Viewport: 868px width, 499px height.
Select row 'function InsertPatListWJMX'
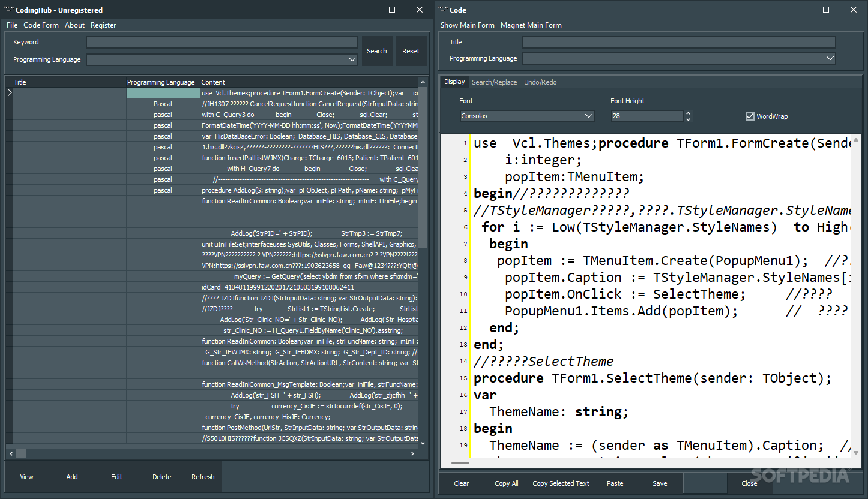tap(309, 158)
